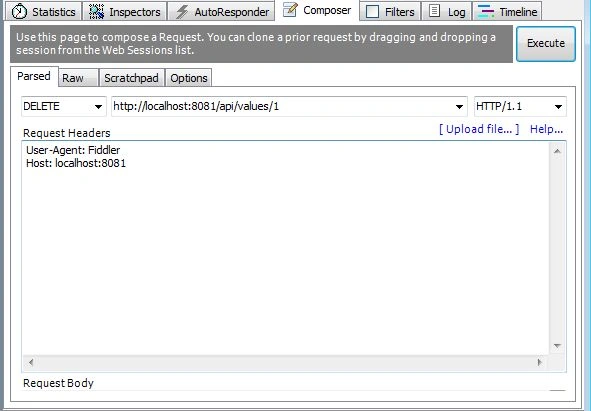Click the AutoResponder lightning bolt icon
591x411 pixels.
[x=182, y=12]
